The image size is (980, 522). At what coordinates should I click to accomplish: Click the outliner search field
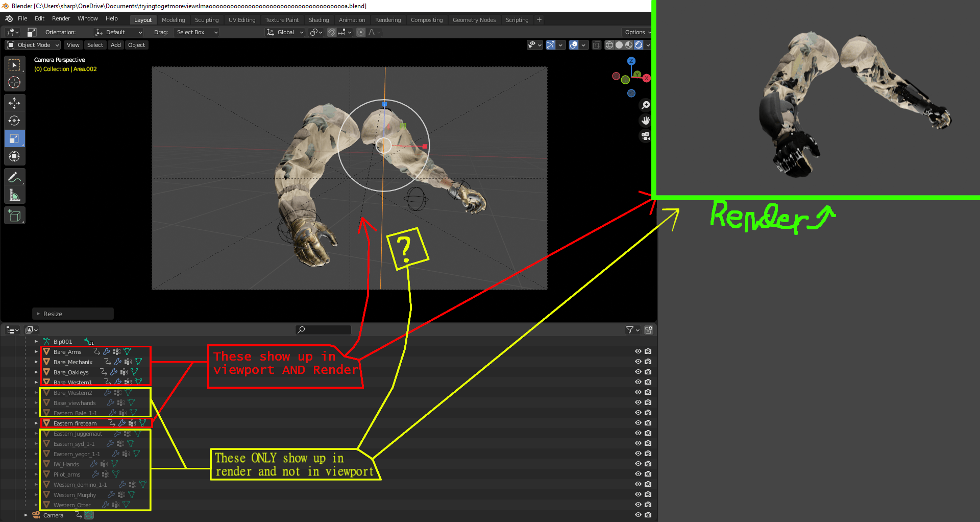click(x=323, y=329)
